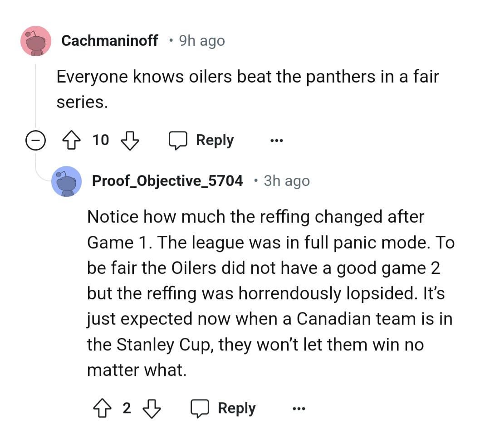
Task: Open Proof_Objective_5704's avatar profile picture
Action: click(x=66, y=181)
